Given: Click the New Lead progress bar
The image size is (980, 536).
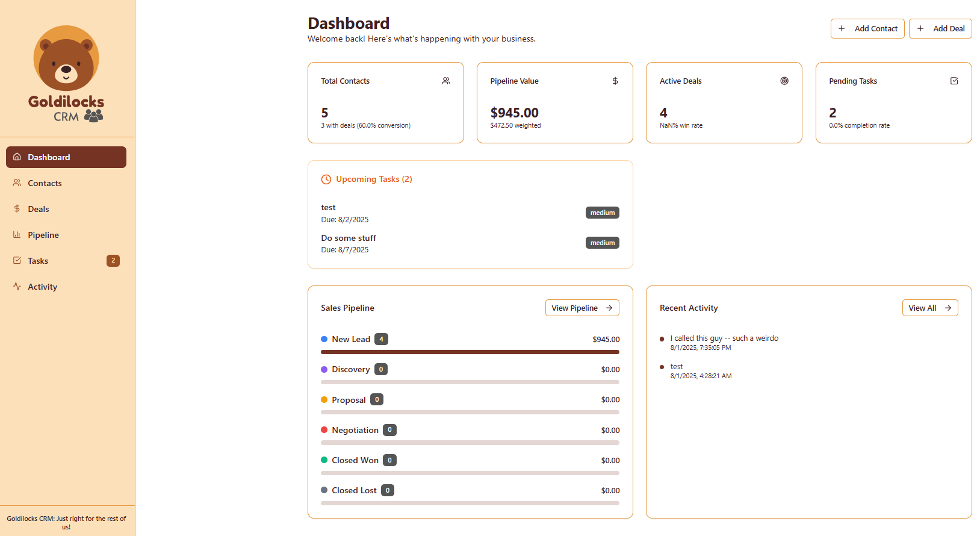Looking at the screenshot, I should (x=470, y=352).
